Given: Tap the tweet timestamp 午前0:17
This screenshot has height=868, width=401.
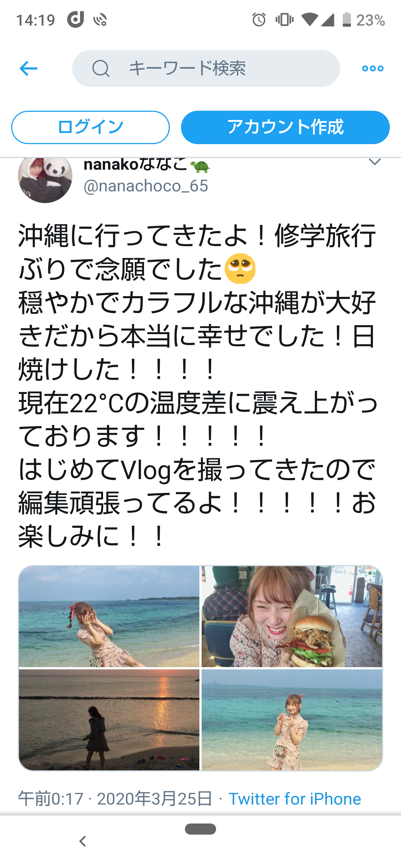Looking at the screenshot, I should tap(51, 799).
